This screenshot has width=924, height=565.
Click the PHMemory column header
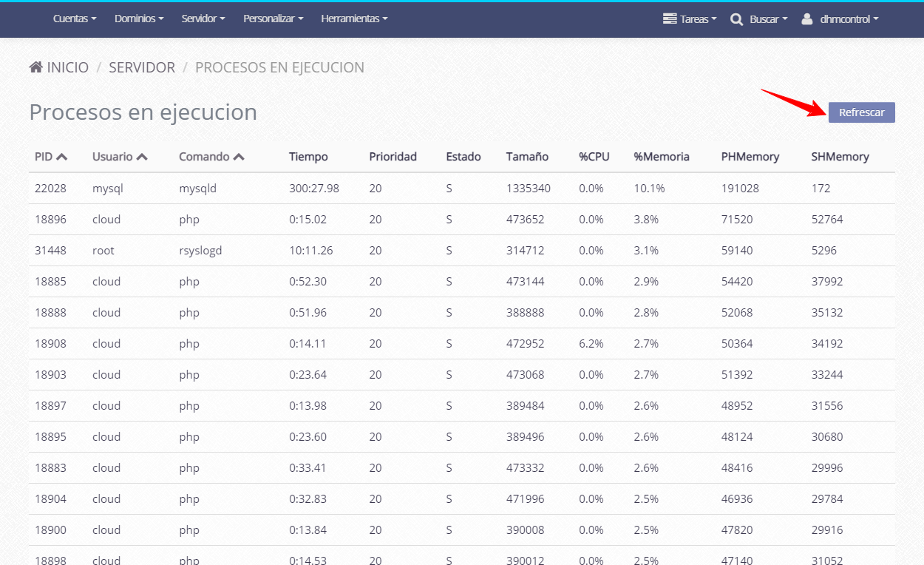pos(750,157)
